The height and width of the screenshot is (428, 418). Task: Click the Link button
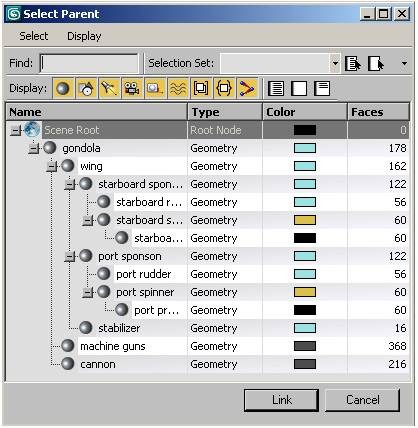(x=281, y=400)
